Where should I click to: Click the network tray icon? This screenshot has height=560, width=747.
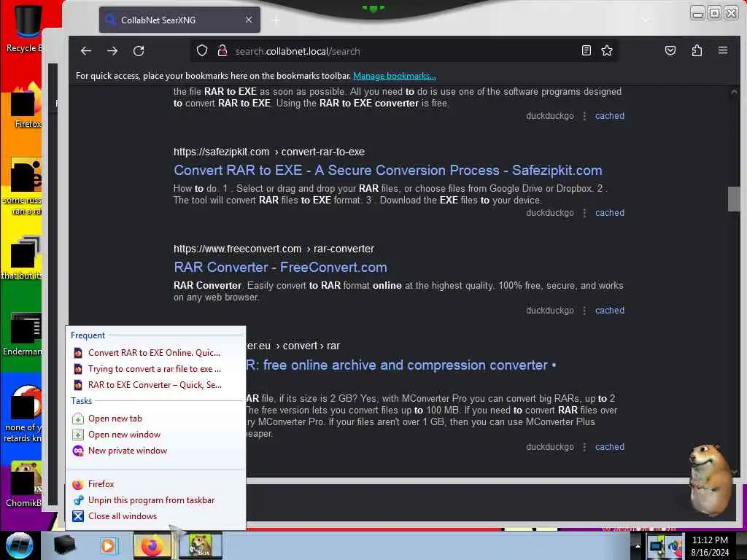point(657,545)
